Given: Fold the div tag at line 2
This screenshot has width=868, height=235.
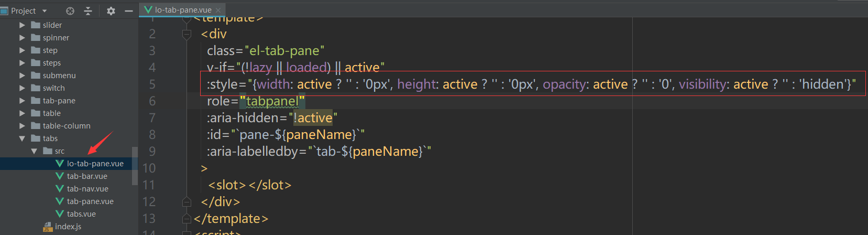Looking at the screenshot, I should [186, 34].
